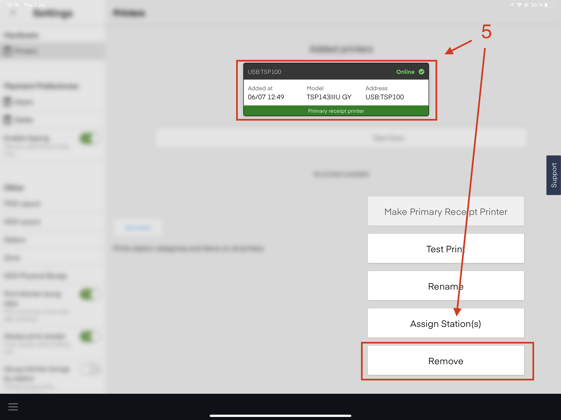Click Make Primary Receipt Printer button
Screen dimensions: 561x420
446,211
